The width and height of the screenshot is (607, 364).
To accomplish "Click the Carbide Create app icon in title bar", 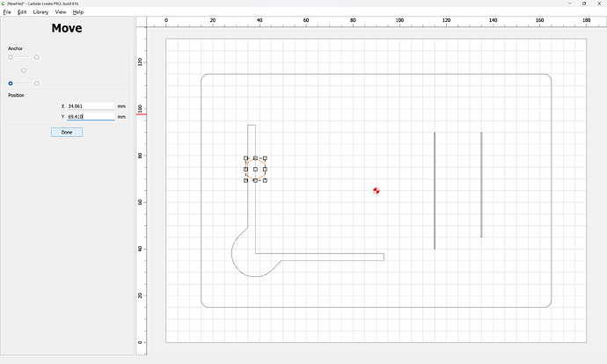I will click(3, 4).
